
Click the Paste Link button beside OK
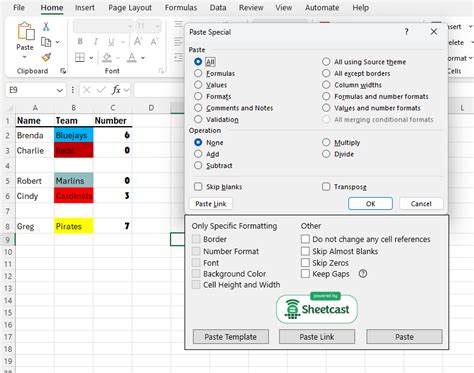pos(211,204)
